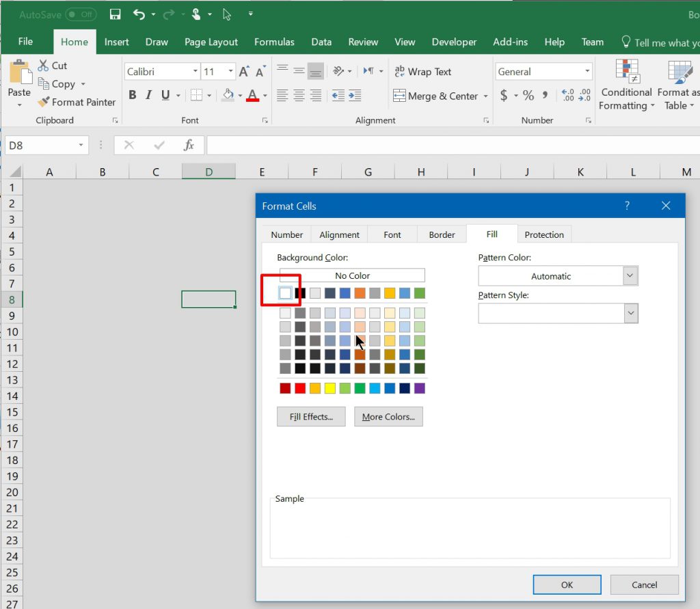Toggle Align Left horizontal alignment
This screenshot has width=700, height=609.
point(282,95)
